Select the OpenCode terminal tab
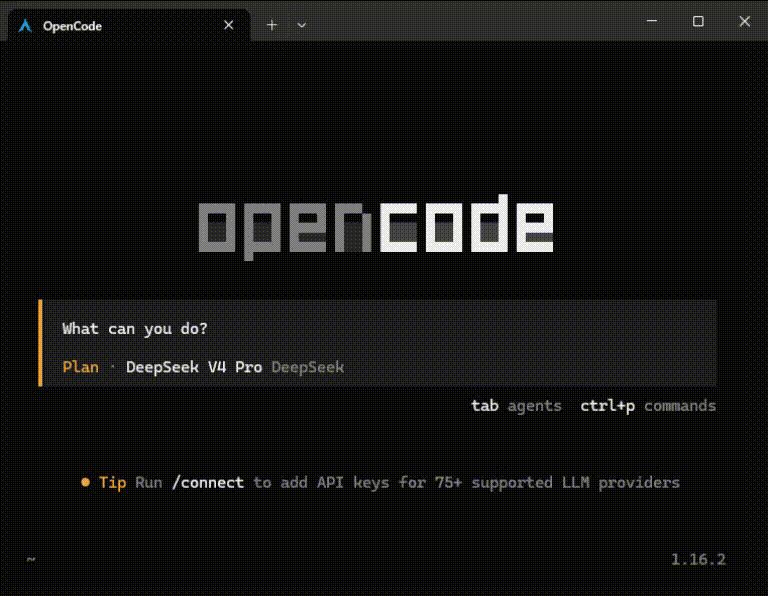The width and height of the screenshot is (768, 596). (129, 25)
